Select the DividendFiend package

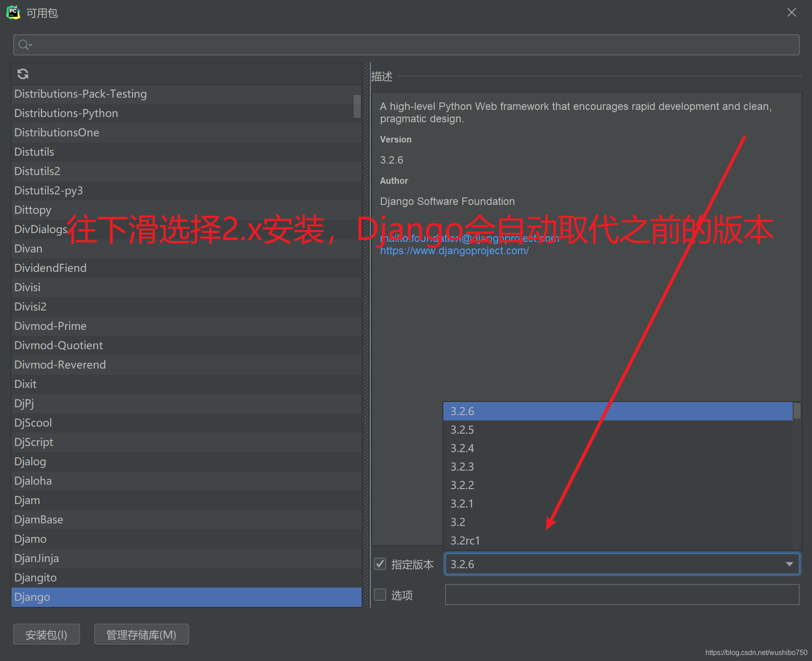187,268
